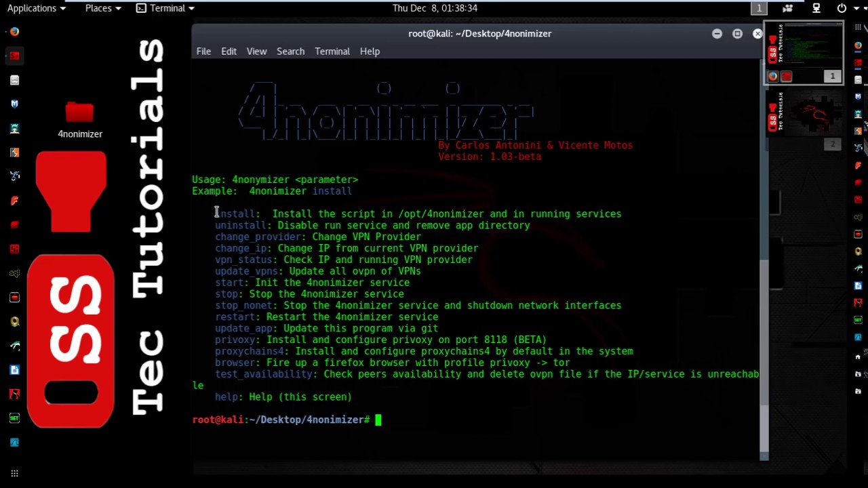
Task: Open the Files manager in the left dock
Action: click(14, 80)
